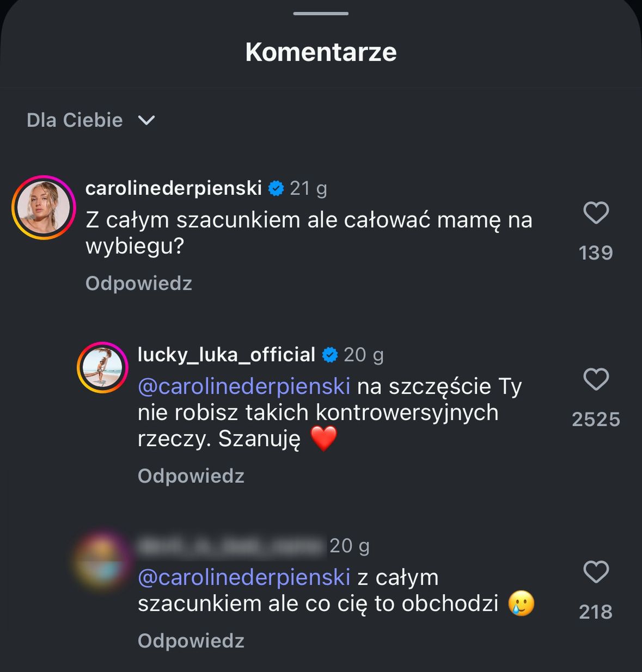Tap the verified badge beside carolinederpienski
The height and width of the screenshot is (672, 642).
[x=277, y=188]
